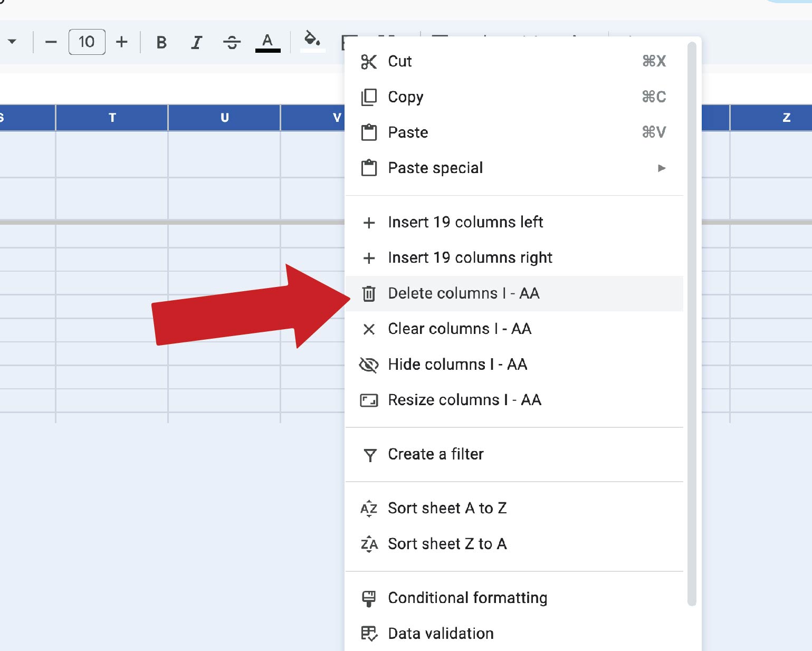Toggle strikethrough formatting
This screenshot has width=812, height=651.
232,42
